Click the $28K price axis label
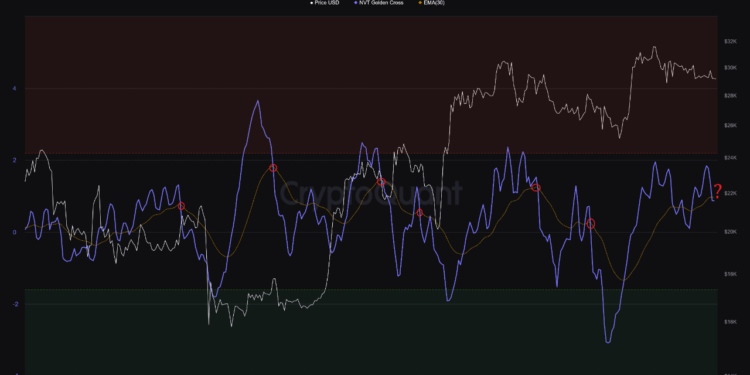The image size is (750, 375). 730,96
